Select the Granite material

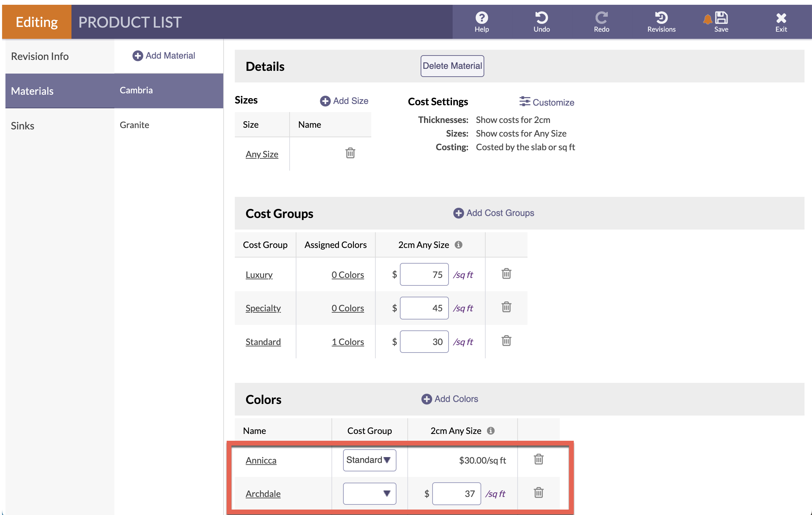[x=134, y=125]
